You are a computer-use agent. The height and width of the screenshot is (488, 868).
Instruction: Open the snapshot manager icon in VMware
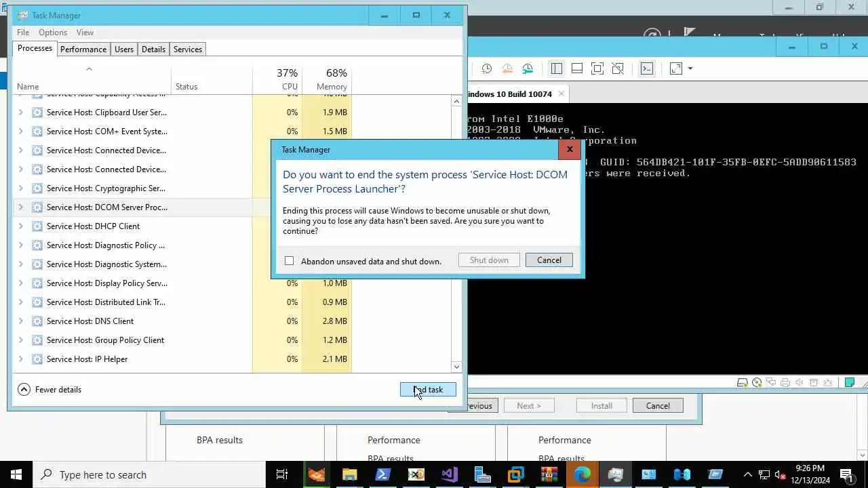coord(528,68)
